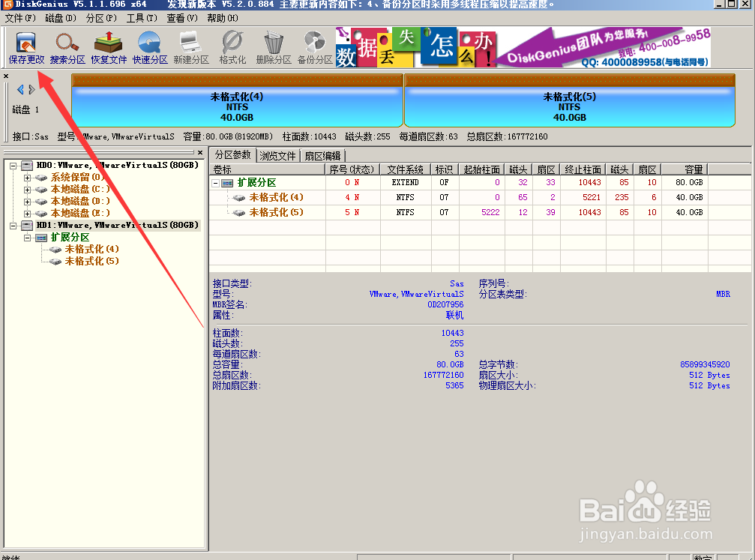Select HD0:VMware disk in tree

(118, 165)
